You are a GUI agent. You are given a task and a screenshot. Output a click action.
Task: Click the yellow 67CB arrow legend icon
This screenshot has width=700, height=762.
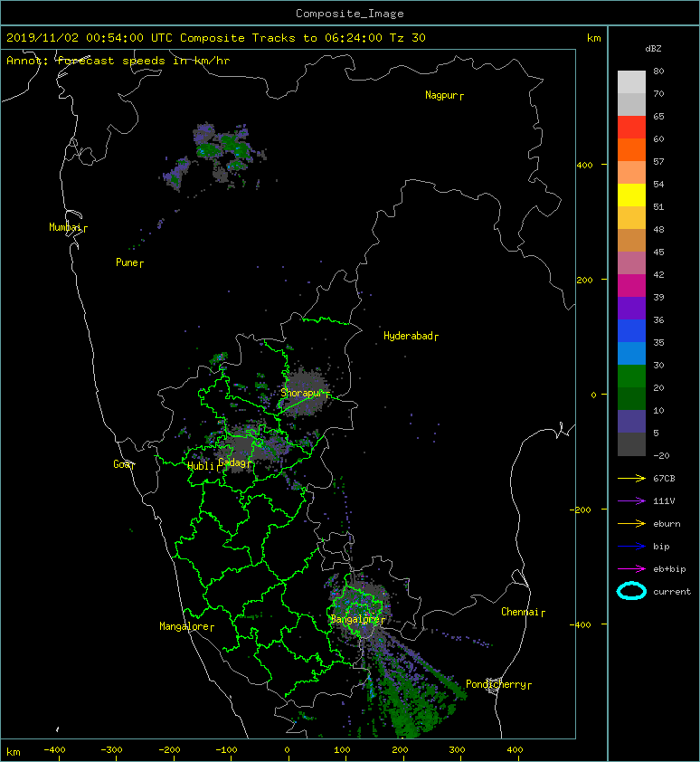tap(631, 479)
